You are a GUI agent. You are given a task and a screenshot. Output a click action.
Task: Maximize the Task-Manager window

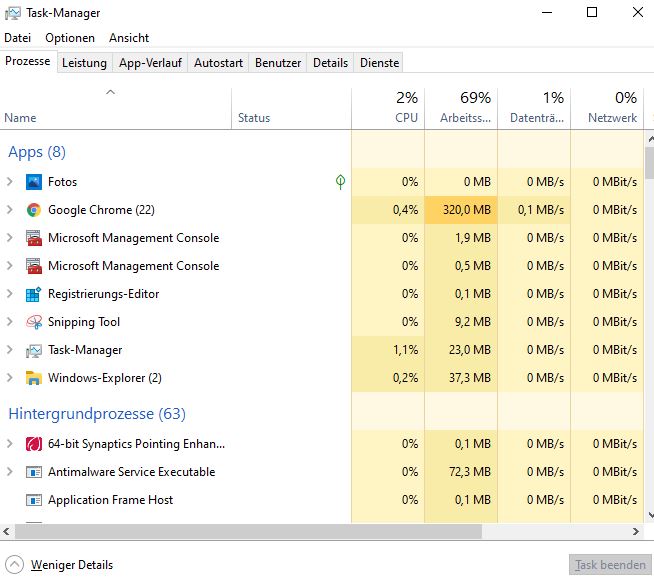point(592,12)
